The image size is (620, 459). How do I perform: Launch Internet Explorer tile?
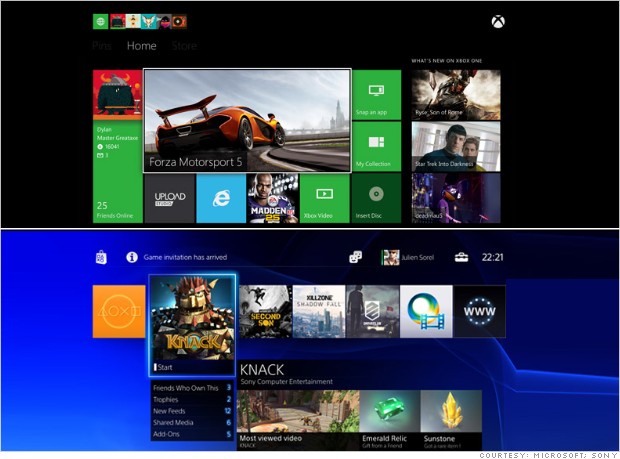tap(221, 198)
